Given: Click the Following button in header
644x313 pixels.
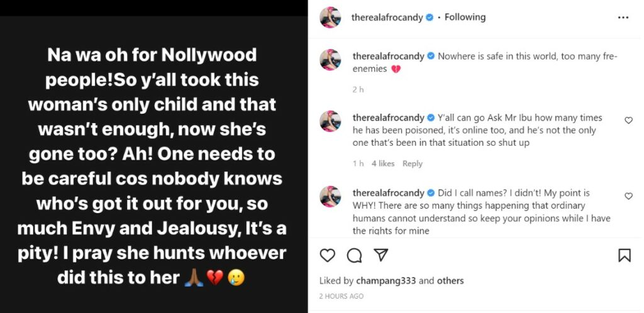Looking at the screenshot, I should [465, 18].
